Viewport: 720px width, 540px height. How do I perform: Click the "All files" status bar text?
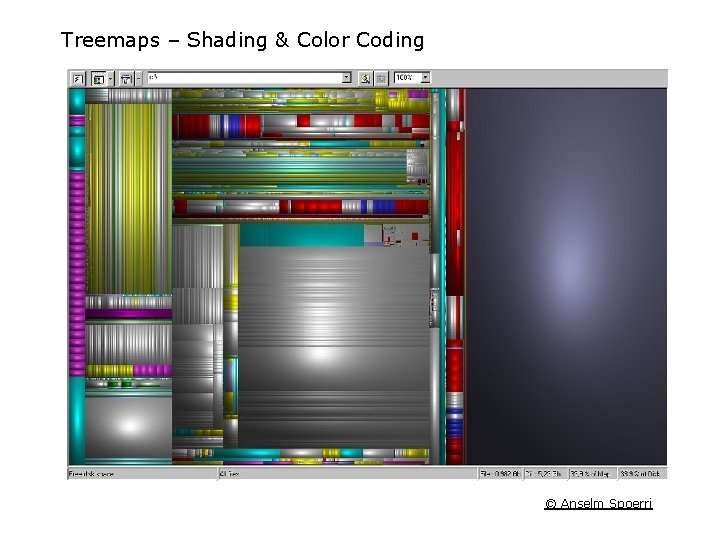[229, 474]
